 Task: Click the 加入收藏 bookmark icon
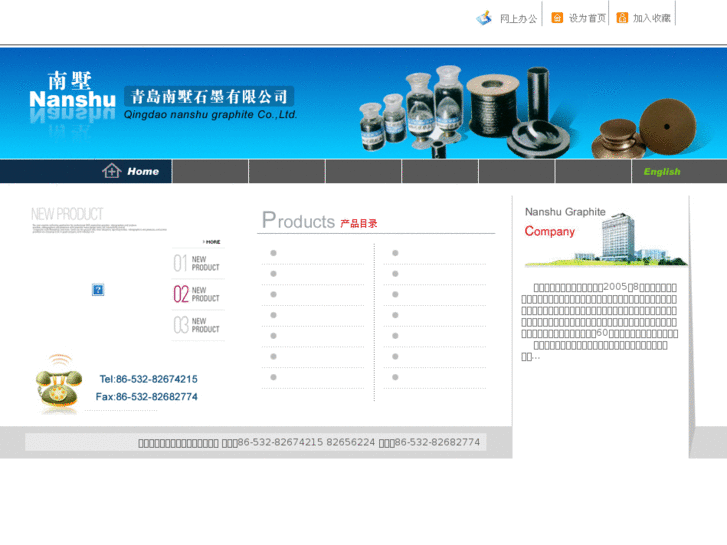tap(622, 18)
